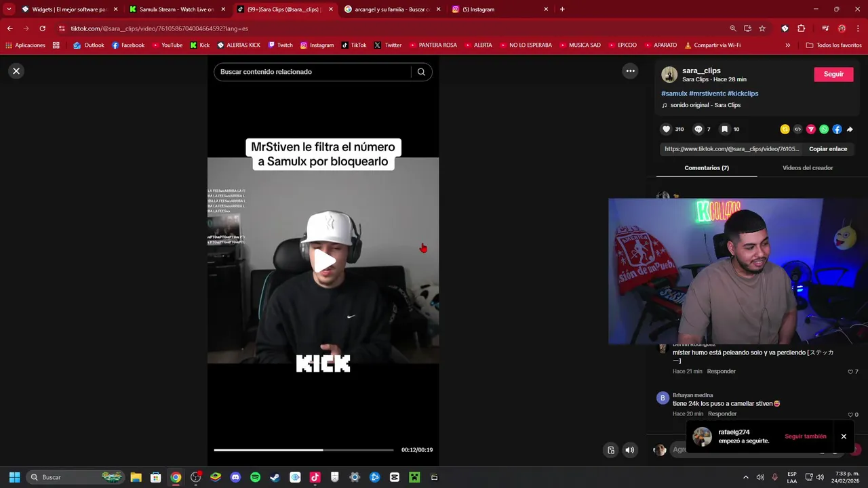Save video with bookmark icon

click(x=724, y=129)
